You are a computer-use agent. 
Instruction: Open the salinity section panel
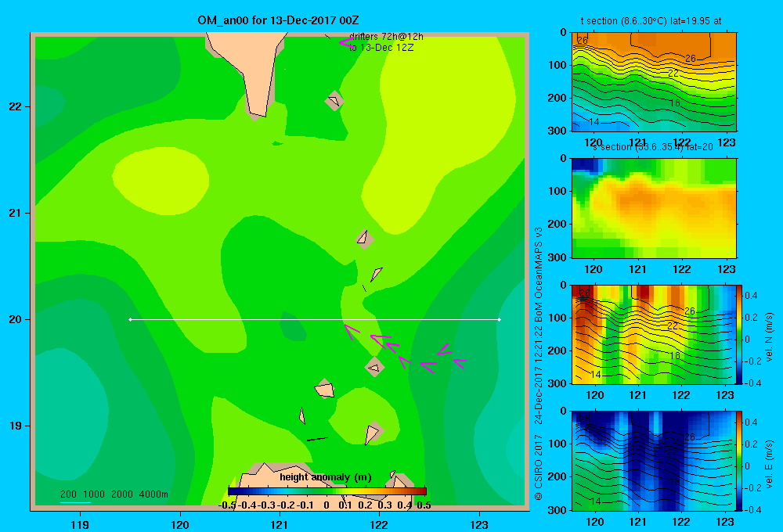tap(654, 208)
